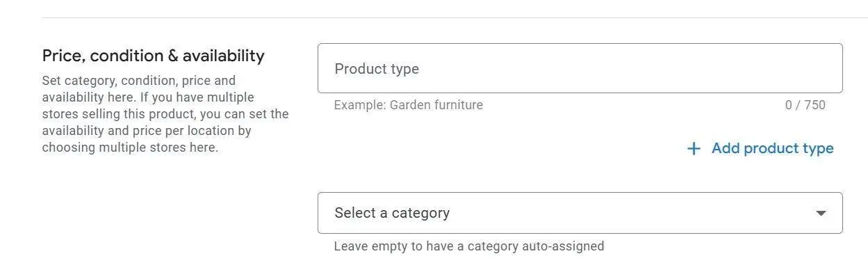
Task: Click the Example: Garden furniture hint text
Action: pos(408,105)
